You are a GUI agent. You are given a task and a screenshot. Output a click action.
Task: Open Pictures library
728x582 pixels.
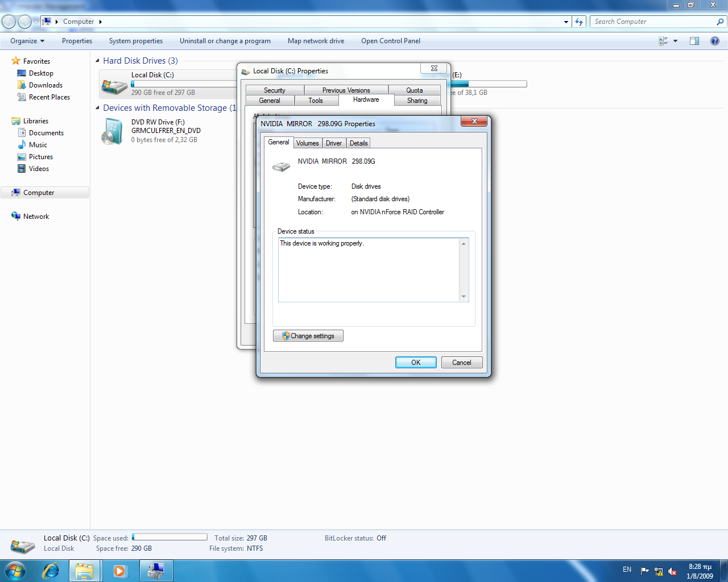(40, 157)
